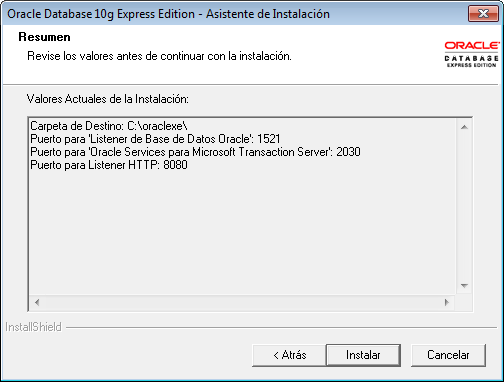Screen dimensions: 504x382
Task: Click the scroll up arrow in summary box
Action: [x=464, y=127]
